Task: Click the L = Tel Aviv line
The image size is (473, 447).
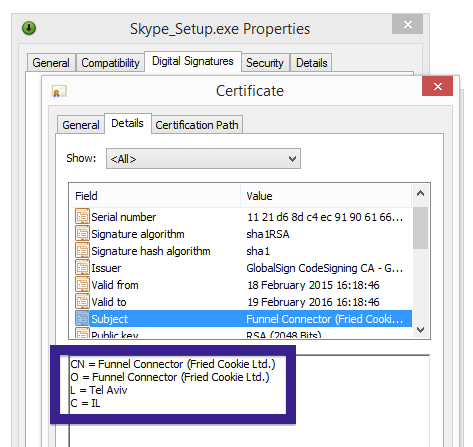Action: tap(99, 390)
